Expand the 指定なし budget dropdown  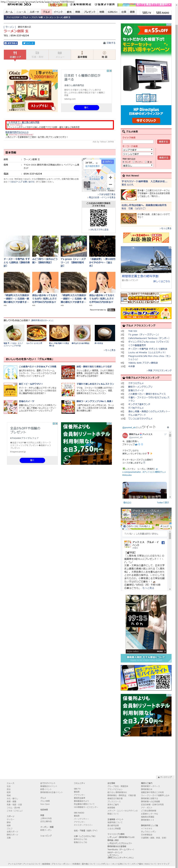[138, 165]
